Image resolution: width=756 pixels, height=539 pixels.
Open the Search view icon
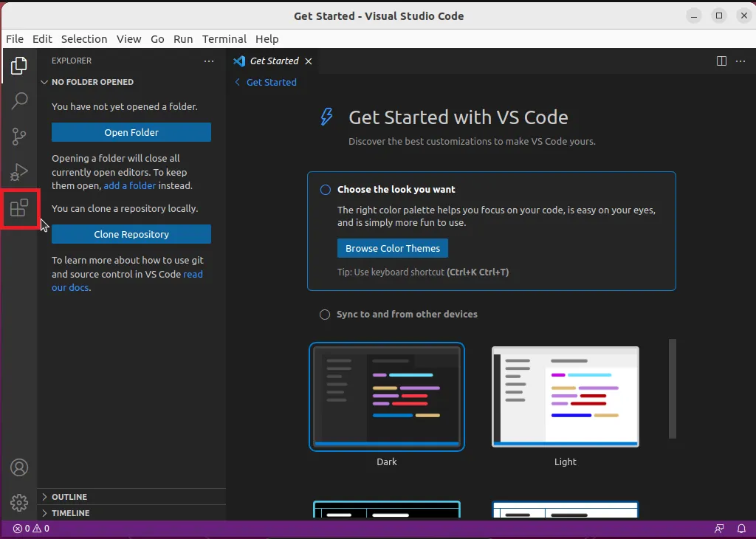[x=18, y=100]
